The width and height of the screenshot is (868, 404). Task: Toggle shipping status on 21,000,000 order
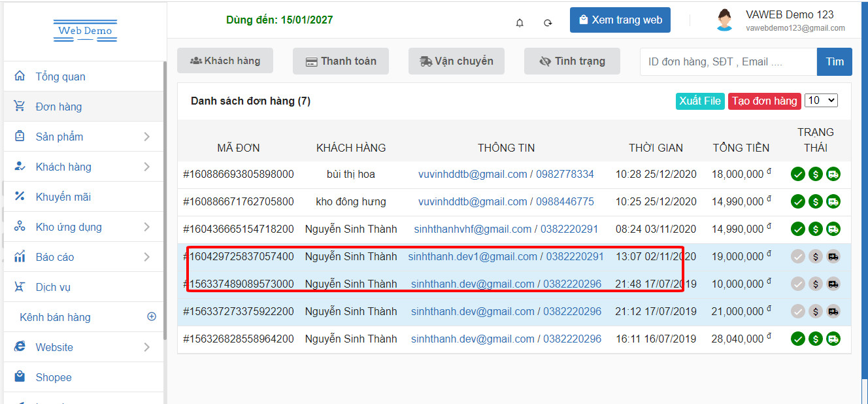tap(833, 311)
